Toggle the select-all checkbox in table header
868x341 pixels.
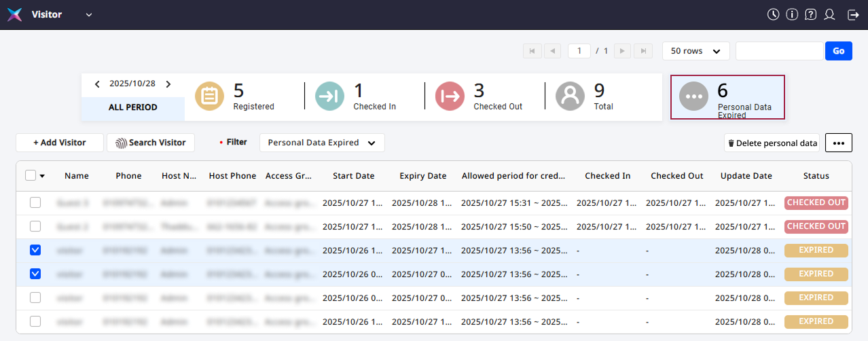(x=31, y=176)
